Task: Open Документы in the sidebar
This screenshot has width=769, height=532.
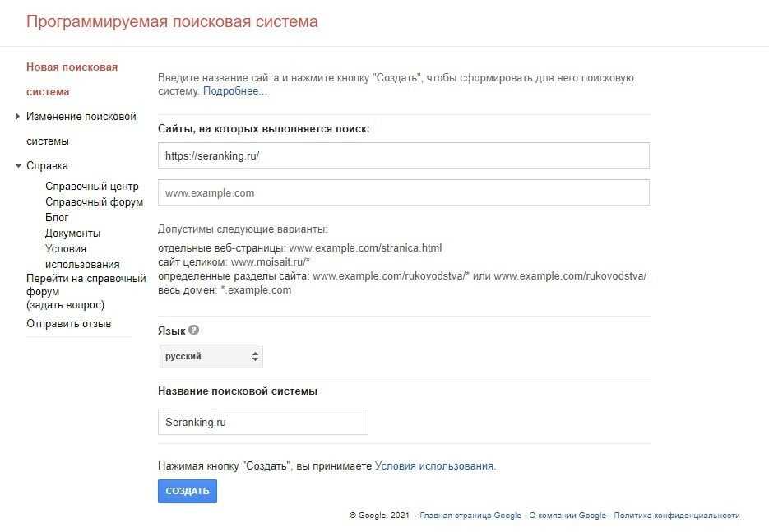Action: coord(72,234)
